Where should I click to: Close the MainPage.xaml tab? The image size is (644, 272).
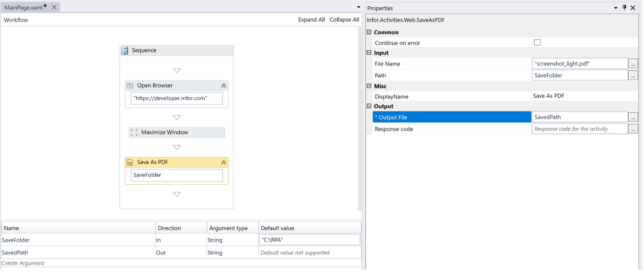click(54, 7)
